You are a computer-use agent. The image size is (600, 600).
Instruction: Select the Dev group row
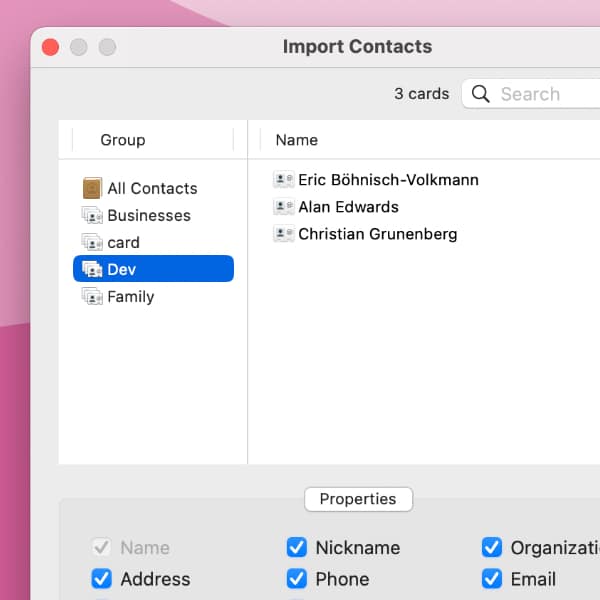[153, 269]
